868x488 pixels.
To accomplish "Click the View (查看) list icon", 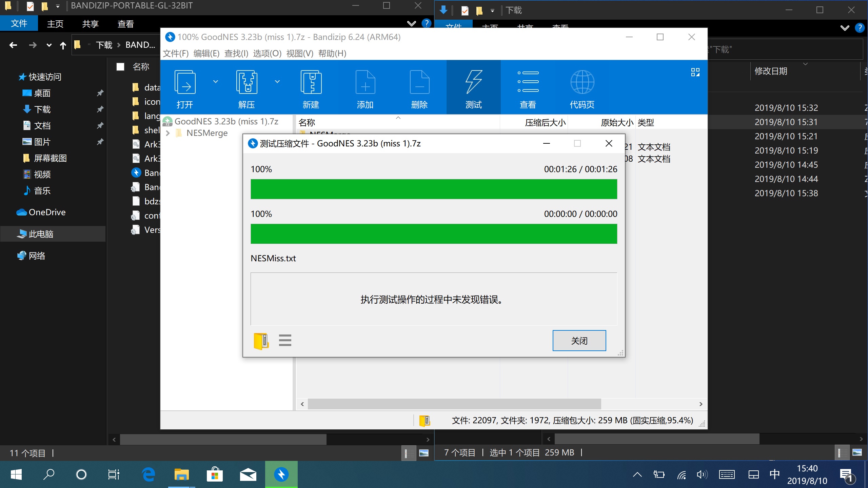I will coord(528,82).
